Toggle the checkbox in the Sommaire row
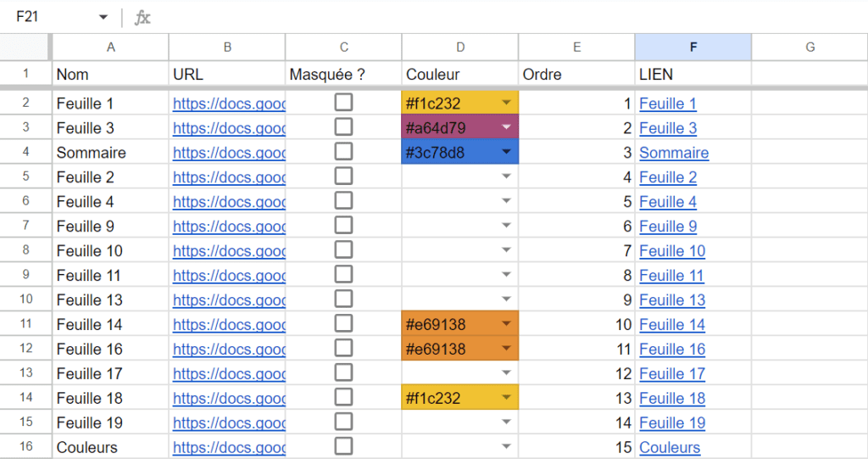 coord(344,152)
